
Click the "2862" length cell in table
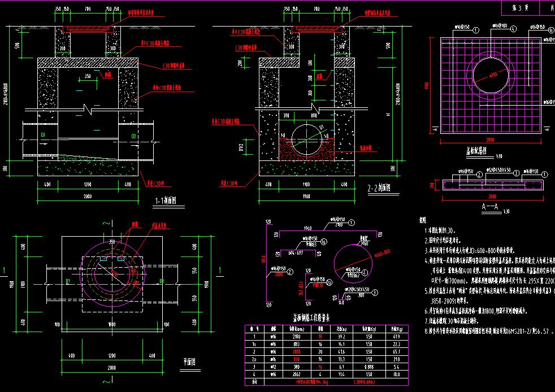point(297,374)
